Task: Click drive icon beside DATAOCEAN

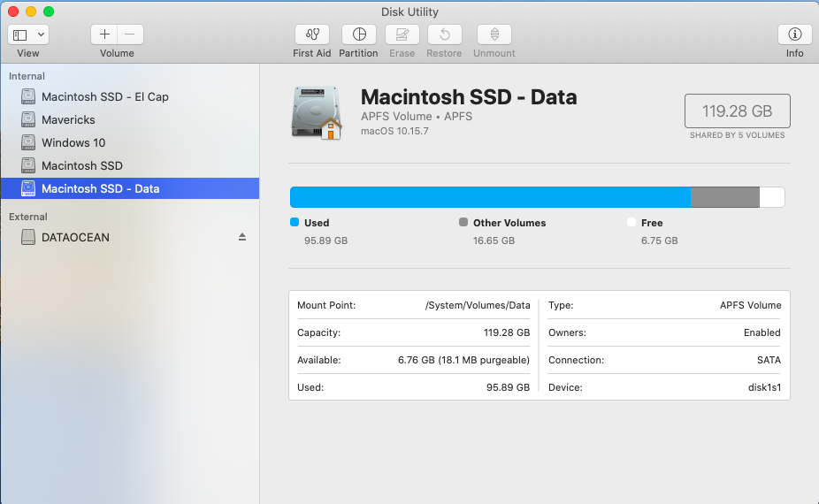Action: tap(28, 237)
